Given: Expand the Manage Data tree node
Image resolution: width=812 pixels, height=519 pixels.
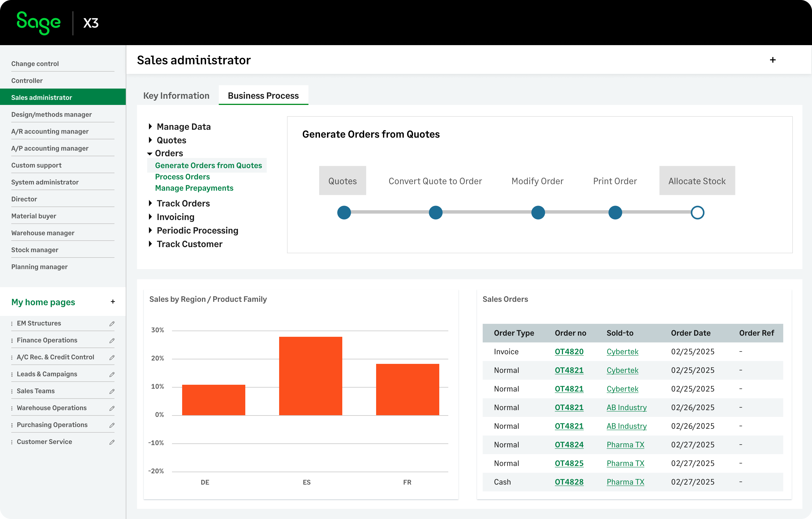Looking at the screenshot, I should point(150,127).
